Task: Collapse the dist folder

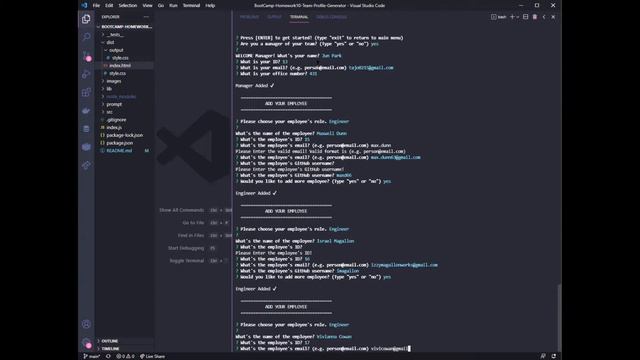Action: [110, 42]
